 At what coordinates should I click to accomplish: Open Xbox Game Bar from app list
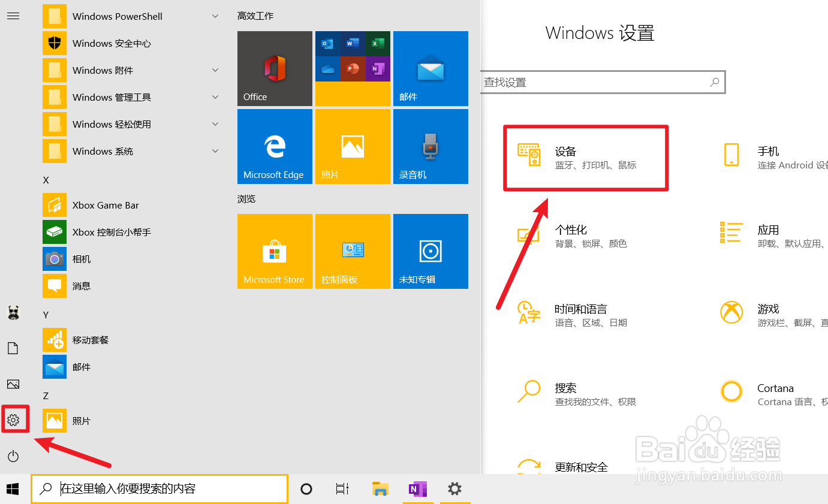point(132,205)
